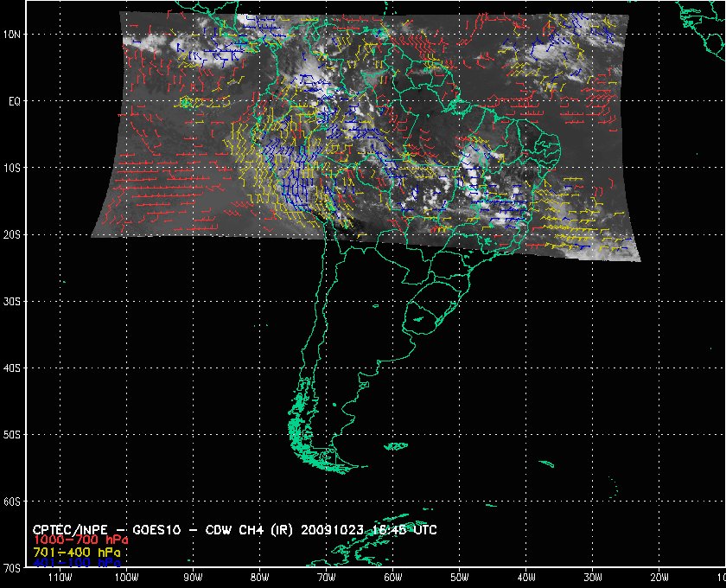This screenshot has height=588, width=726.
Task: Click the 30S latitude label
Action: tap(12, 302)
